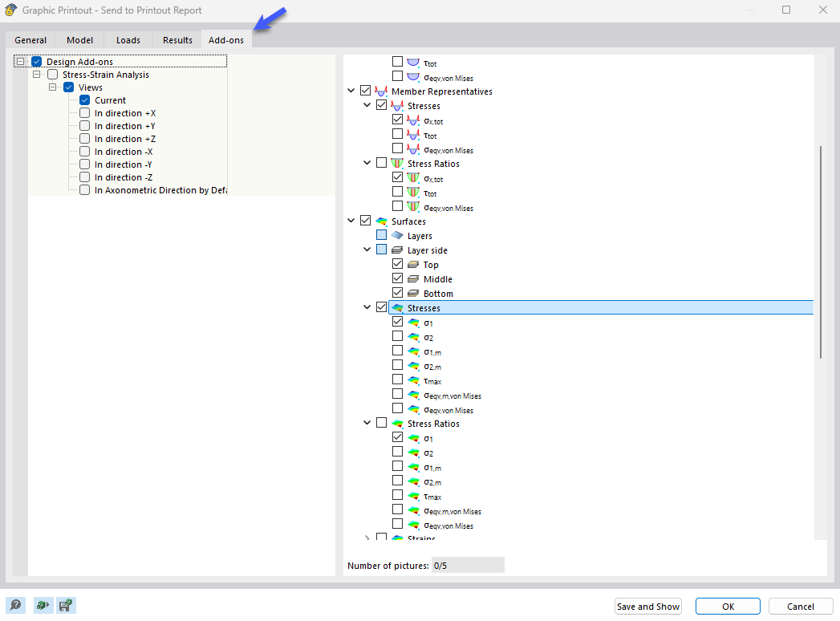The width and height of the screenshot is (840, 621).
Task: Open the Loads tab
Action: click(x=128, y=39)
